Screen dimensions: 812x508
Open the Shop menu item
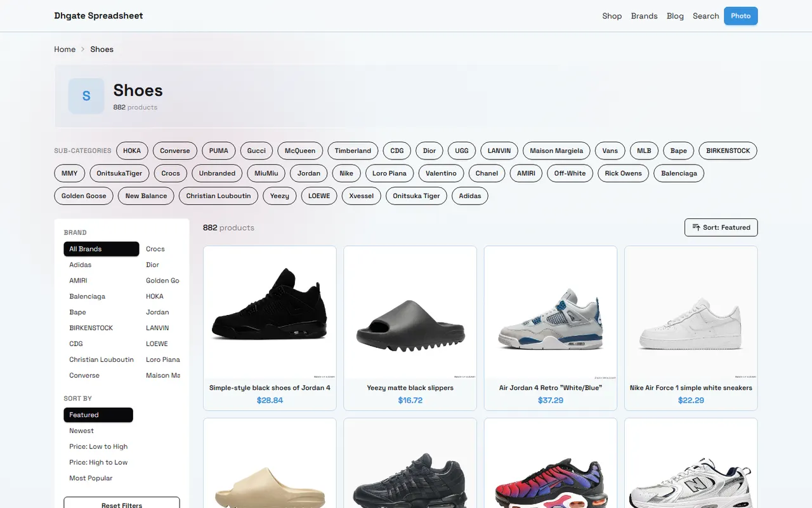point(612,16)
